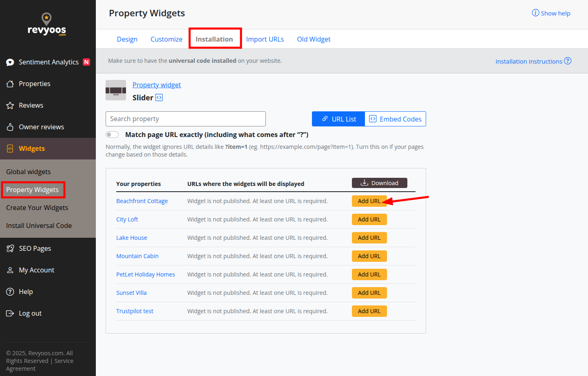Open the Lake House property link
The height and width of the screenshot is (376, 588).
point(132,238)
